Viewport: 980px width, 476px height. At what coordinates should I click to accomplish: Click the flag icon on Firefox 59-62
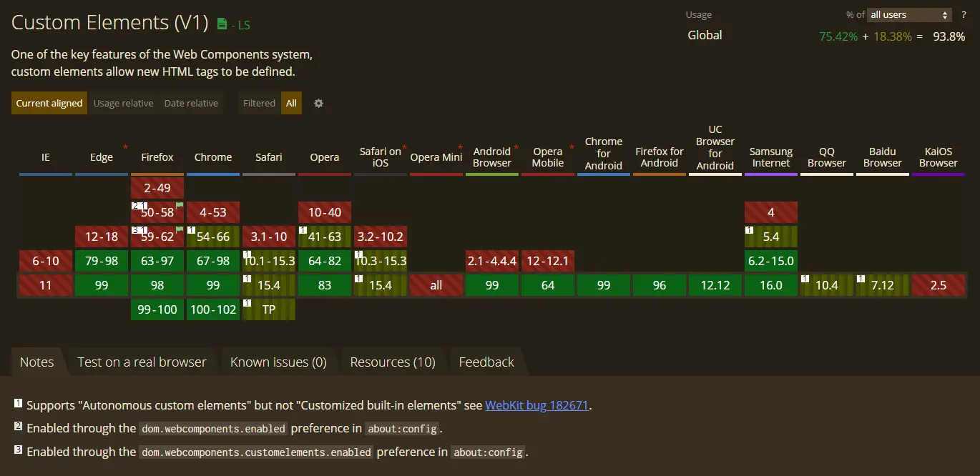coord(180,229)
